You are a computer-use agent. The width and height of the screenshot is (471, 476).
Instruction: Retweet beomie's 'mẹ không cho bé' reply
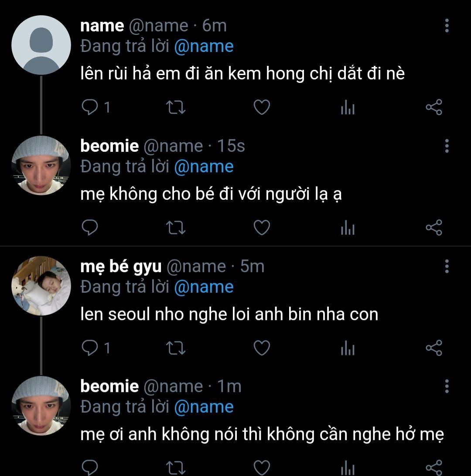coord(176,227)
